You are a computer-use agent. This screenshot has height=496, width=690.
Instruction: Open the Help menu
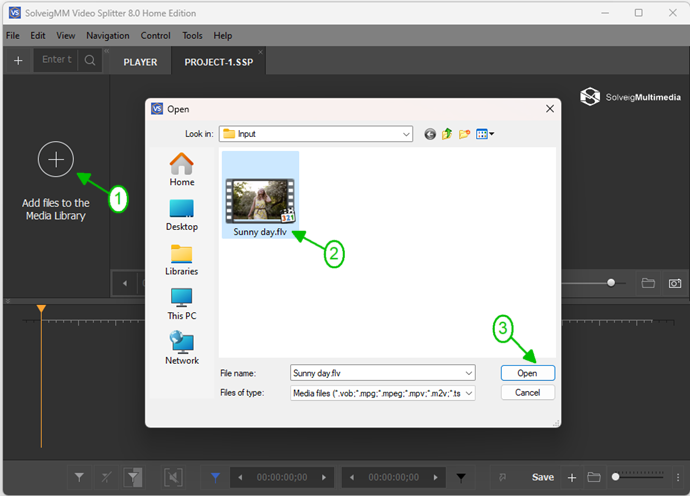[x=223, y=36]
